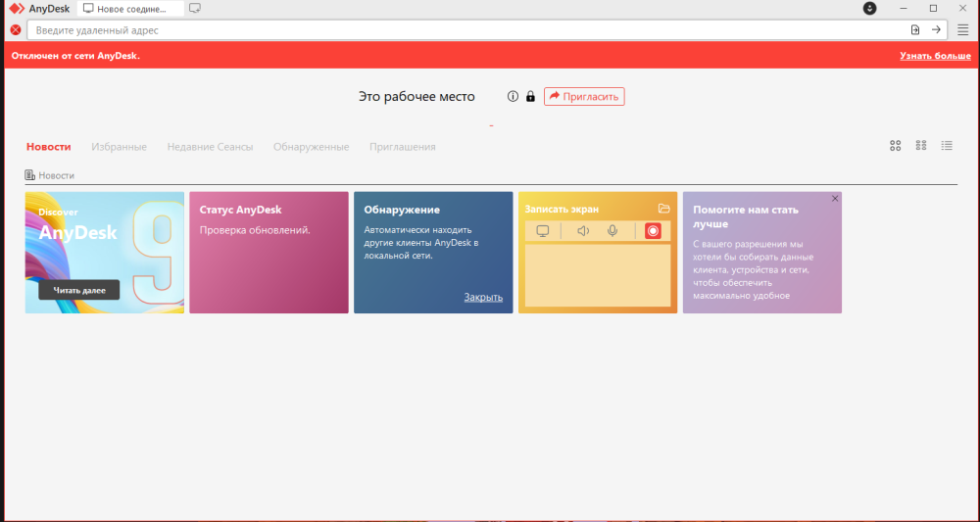
Task: Close the Помогите нам стать лучше card
Action: pyautogui.click(x=835, y=199)
